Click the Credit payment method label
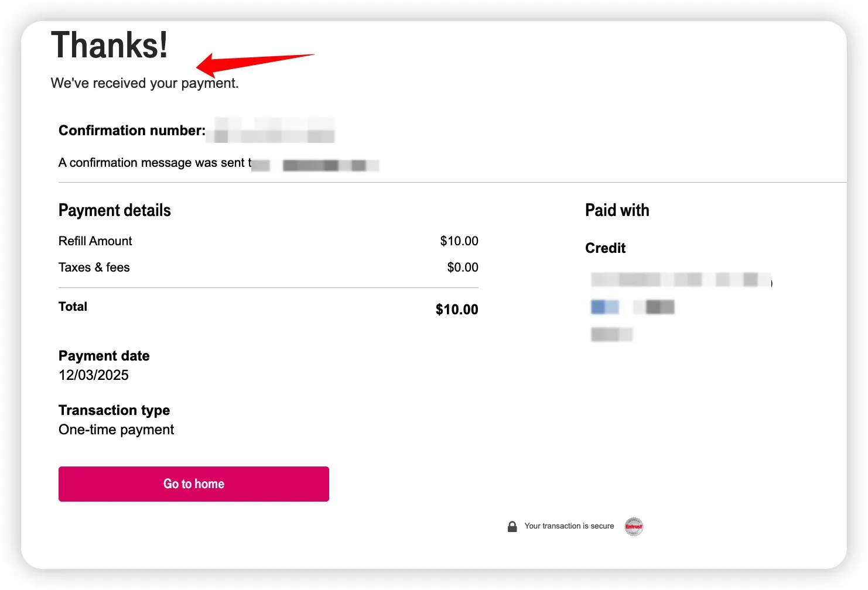The height and width of the screenshot is (590, 868). tap(606, 248)
